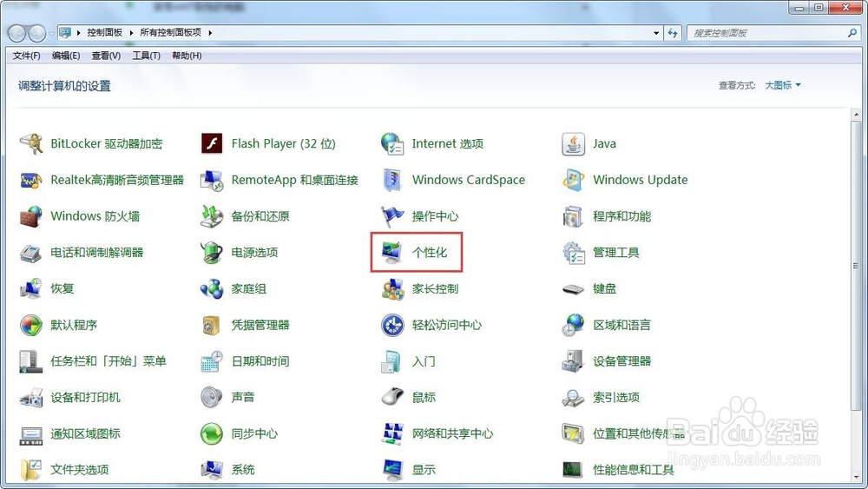The height and width of the screenshot is (489, 868).
Task: Open 默认程序 icon
Action: pyautogui.click(x=31, y=325)
